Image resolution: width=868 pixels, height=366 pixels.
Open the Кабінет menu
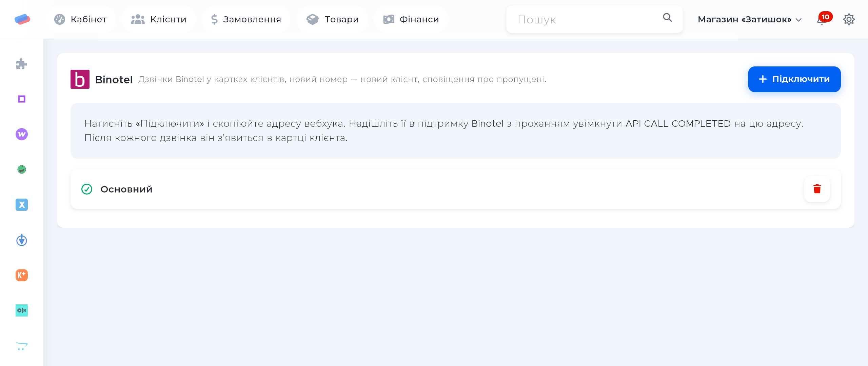[x=80, y=19]
